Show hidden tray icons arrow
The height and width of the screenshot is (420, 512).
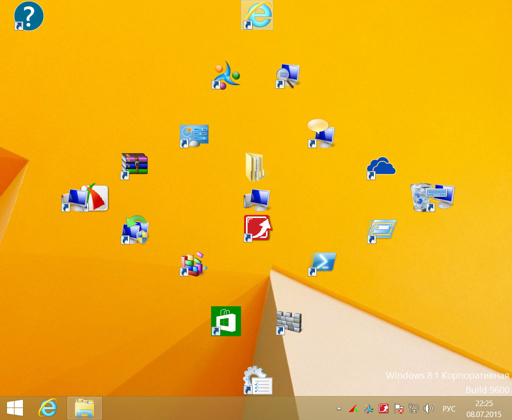click(x=339, y=408)
